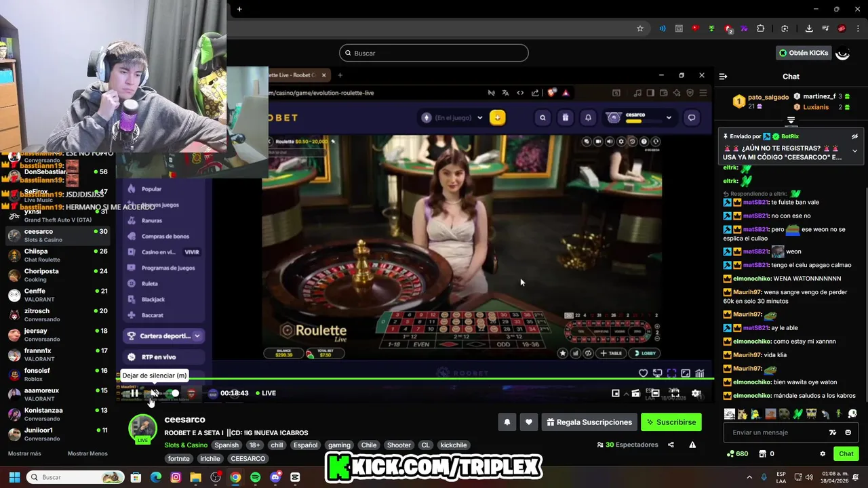Viewport: 868px width, 488px height.
Task: Open the Kick profile avatar menu
Action: click(x=843, y=53)
